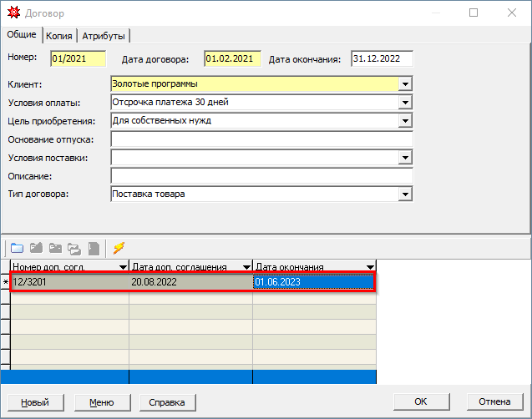This screenshot has width=532, height=419.
Task: Click the stacked folders toolbar icon
Action: (74, 248)
